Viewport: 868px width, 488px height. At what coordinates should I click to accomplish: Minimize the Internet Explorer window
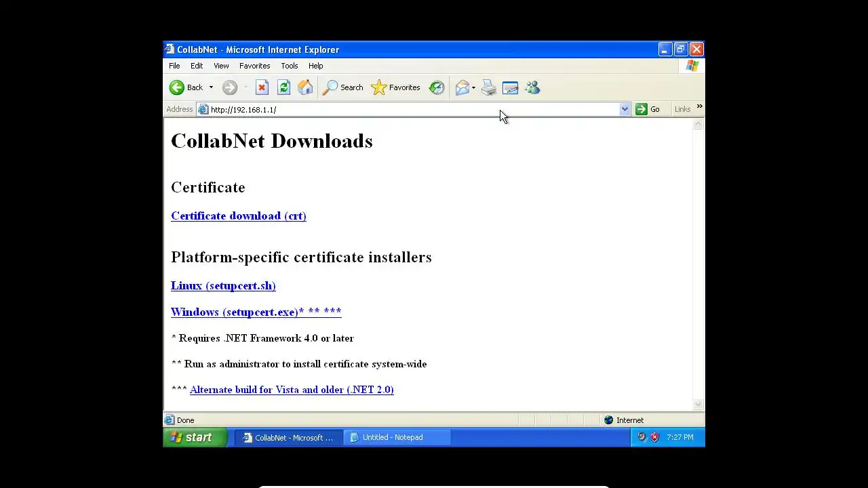click(x=665, y=49)
